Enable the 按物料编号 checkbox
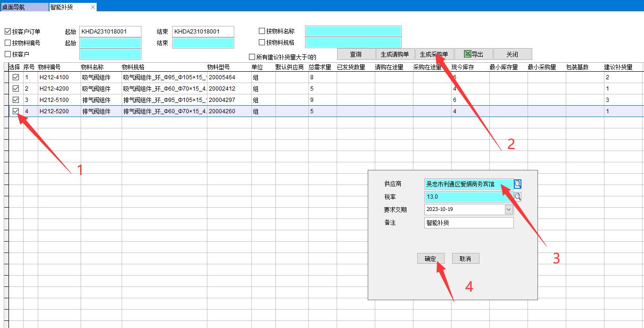This screenshot has width=644, height=328. pyautogui.click(x=8, y=43)
